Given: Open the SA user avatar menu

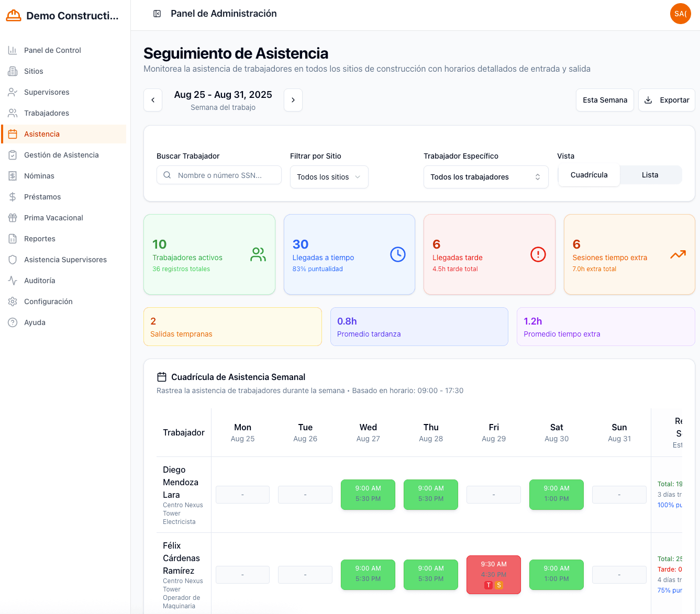Looking at the screenshot, I should click(680, 14).
